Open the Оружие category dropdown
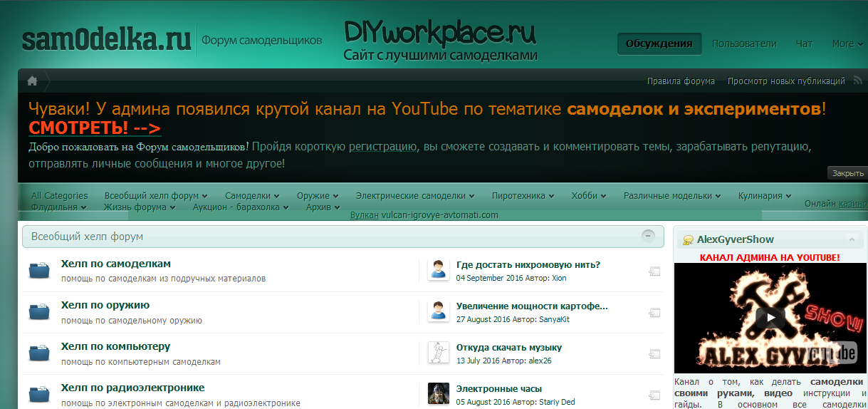Screen dimensions: 868x409 click(318, 195)
